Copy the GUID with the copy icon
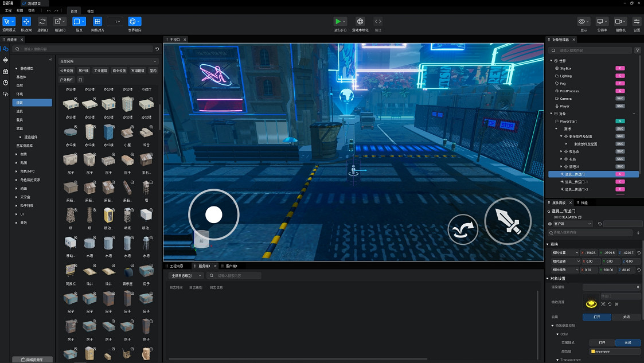The width and height of the screenshot is (644, 363). click(x=580, y=217)
